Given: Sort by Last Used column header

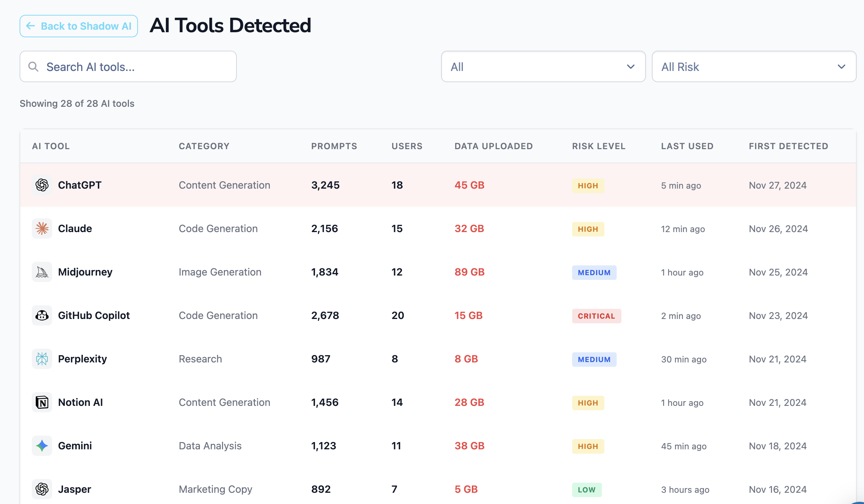Looking at the screenshot, I should [687, 146].
